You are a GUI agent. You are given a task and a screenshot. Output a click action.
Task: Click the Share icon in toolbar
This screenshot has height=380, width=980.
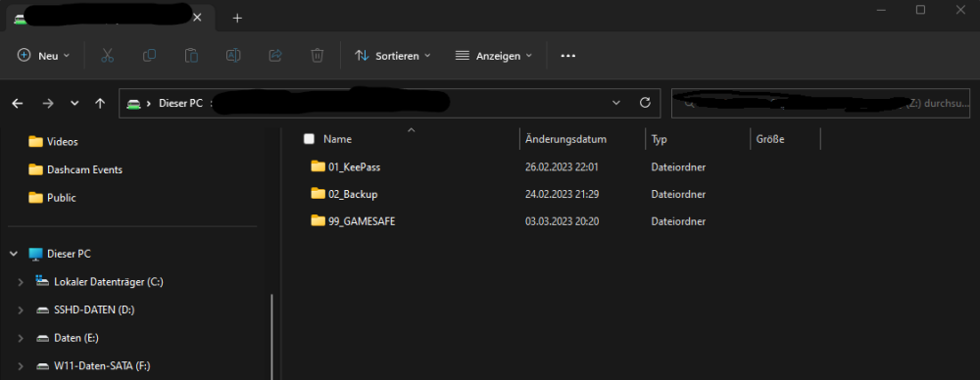coord(275,56)
